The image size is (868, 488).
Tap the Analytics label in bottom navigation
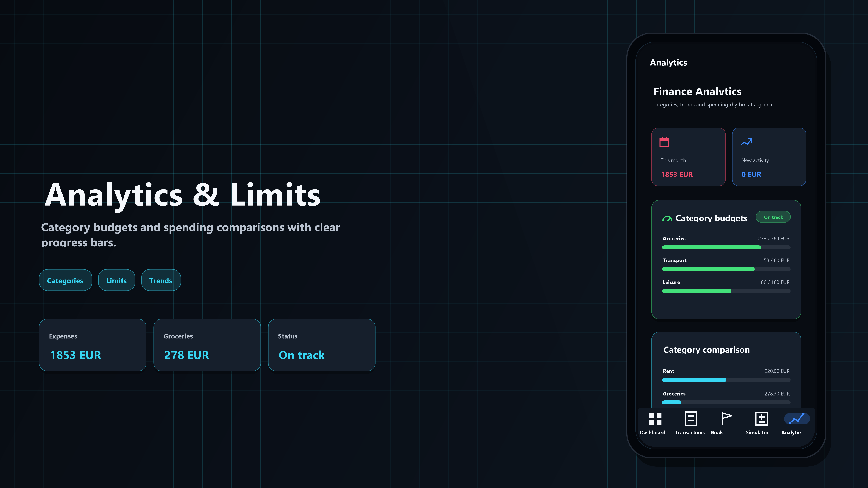792,433
